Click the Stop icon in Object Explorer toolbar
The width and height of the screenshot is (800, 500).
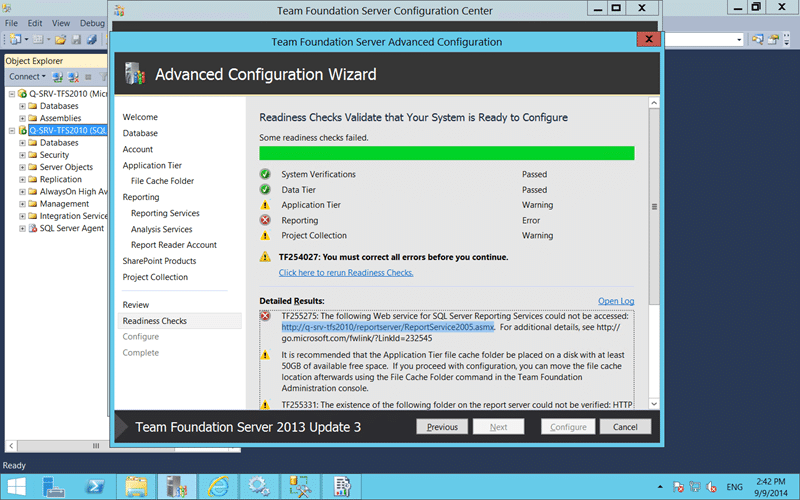(x=88, y=77)
